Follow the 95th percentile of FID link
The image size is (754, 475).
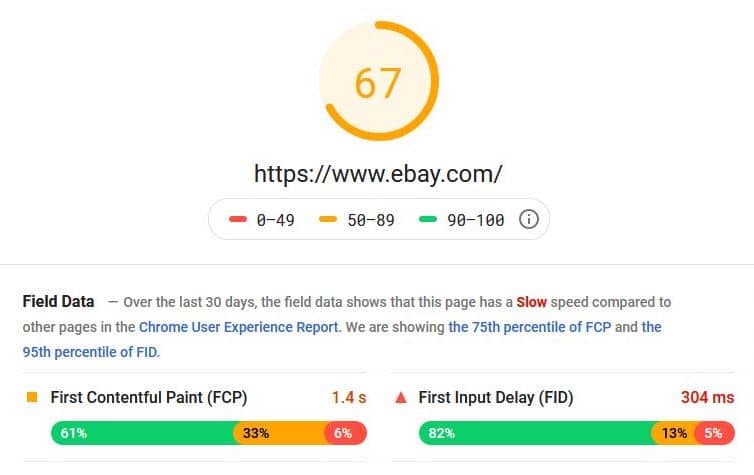pyautogui.click(x=91, y=352)
